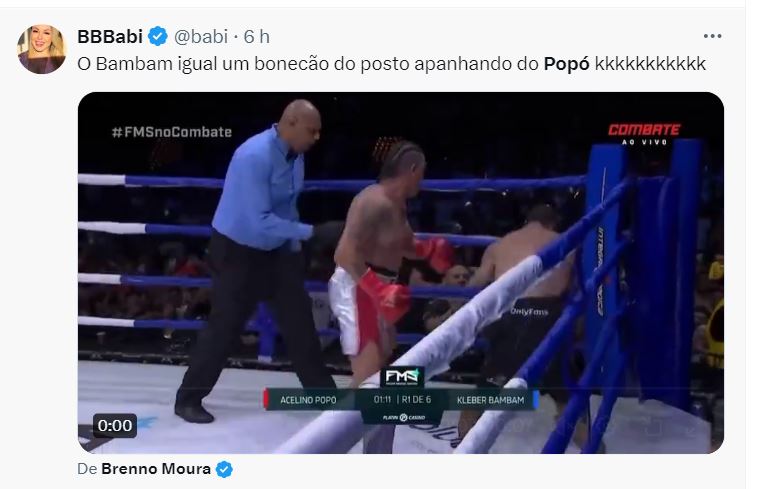765x489 pixels.
Task: Click the 0:00 video duration badge
Action: 115,426
